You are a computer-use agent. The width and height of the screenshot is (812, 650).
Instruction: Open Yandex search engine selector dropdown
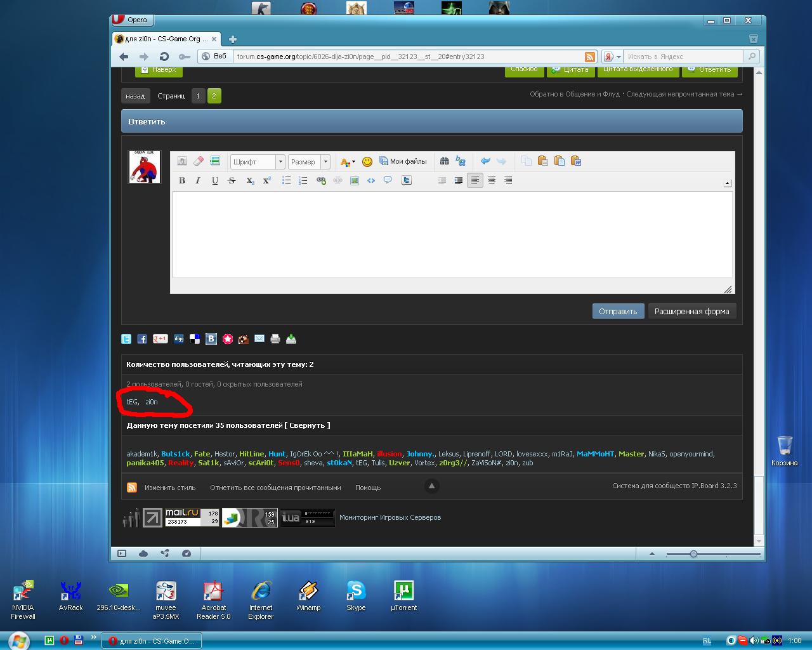point(612,56)
